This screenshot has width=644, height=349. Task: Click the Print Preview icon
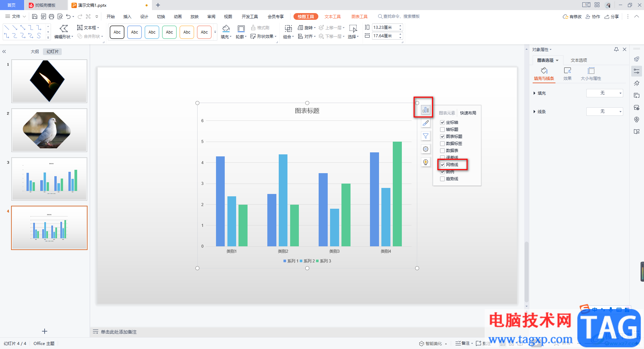[x=60, y=16]
